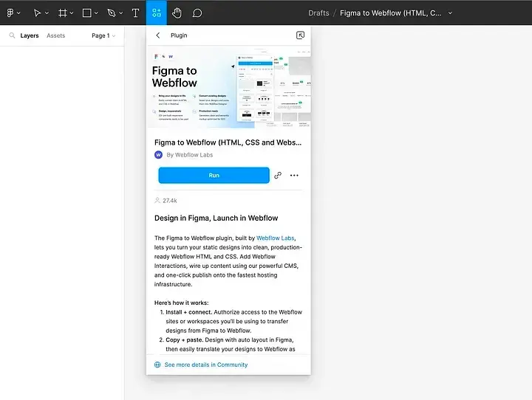The image size is (532, 400).
Task: Open the Figma main menu logo
Action: (x=10, y=13)
